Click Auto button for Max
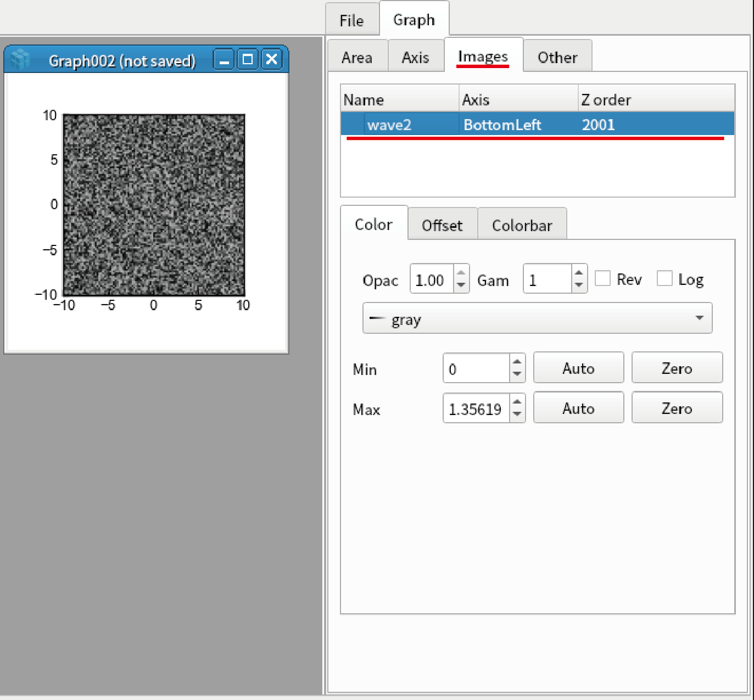 (579, 408)
